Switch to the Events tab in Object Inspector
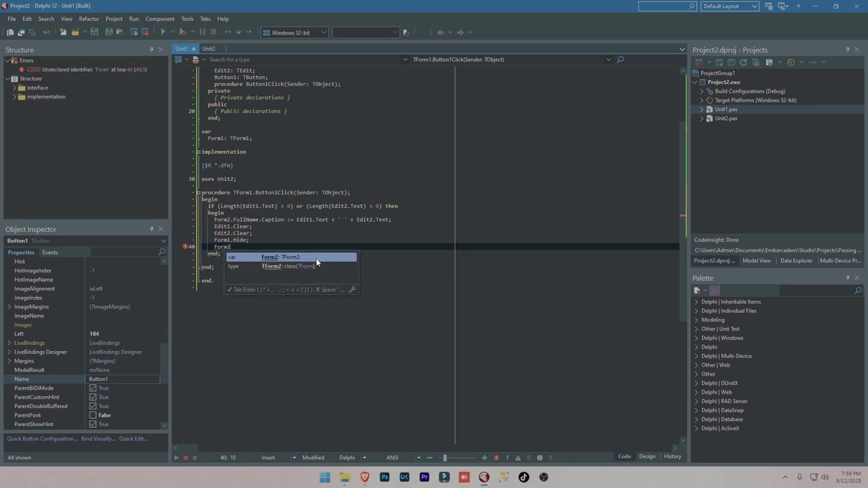 pyautogui.click(x=50, y=252)
